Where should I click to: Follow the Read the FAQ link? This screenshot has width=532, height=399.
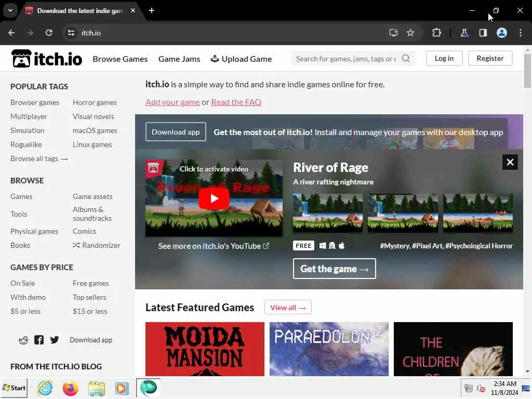coord(236,102)
